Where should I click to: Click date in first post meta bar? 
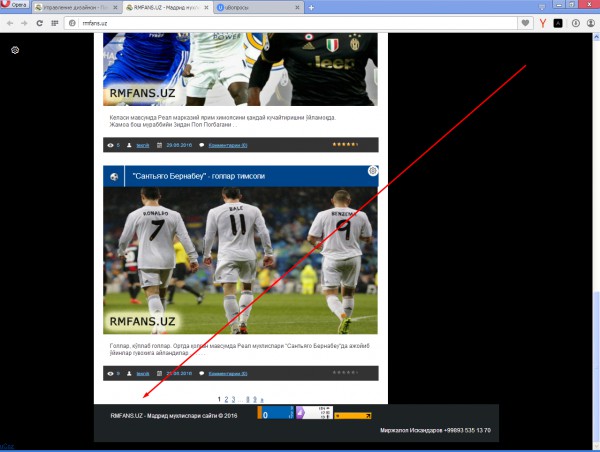tap(179, 145)
